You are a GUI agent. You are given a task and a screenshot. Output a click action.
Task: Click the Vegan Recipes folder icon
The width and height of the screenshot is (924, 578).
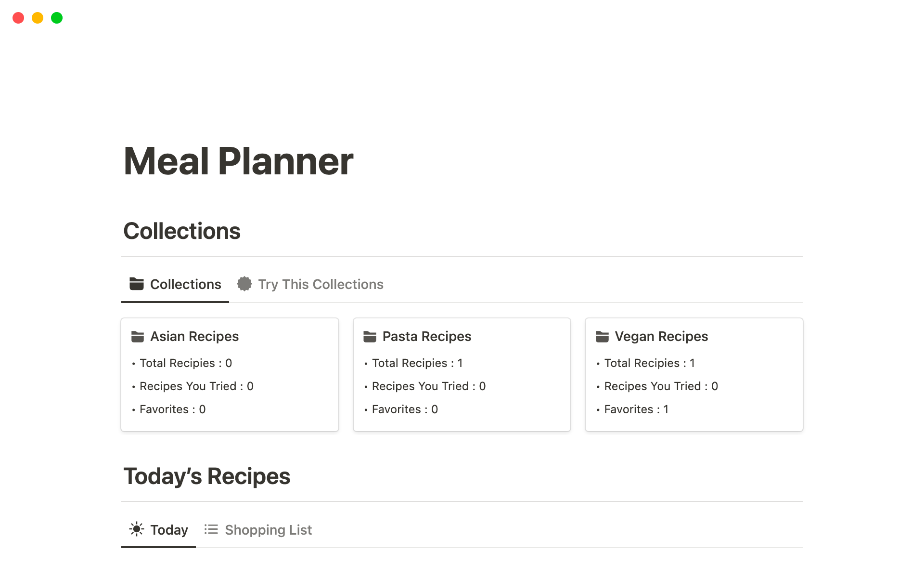pos(602,337)
